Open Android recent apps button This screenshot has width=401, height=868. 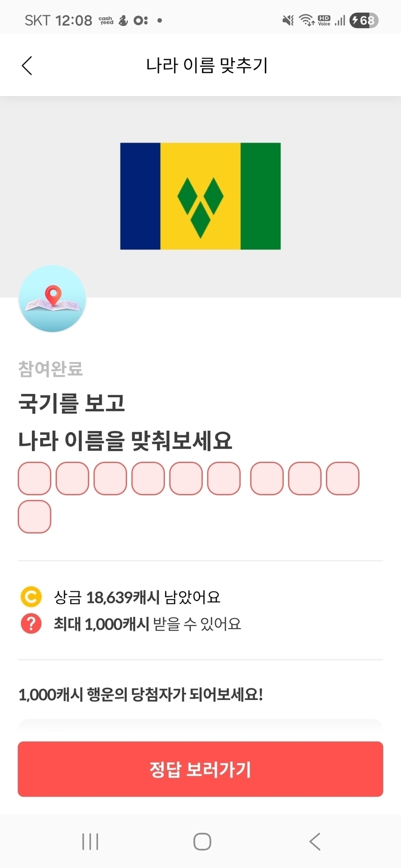click(90, 841)
